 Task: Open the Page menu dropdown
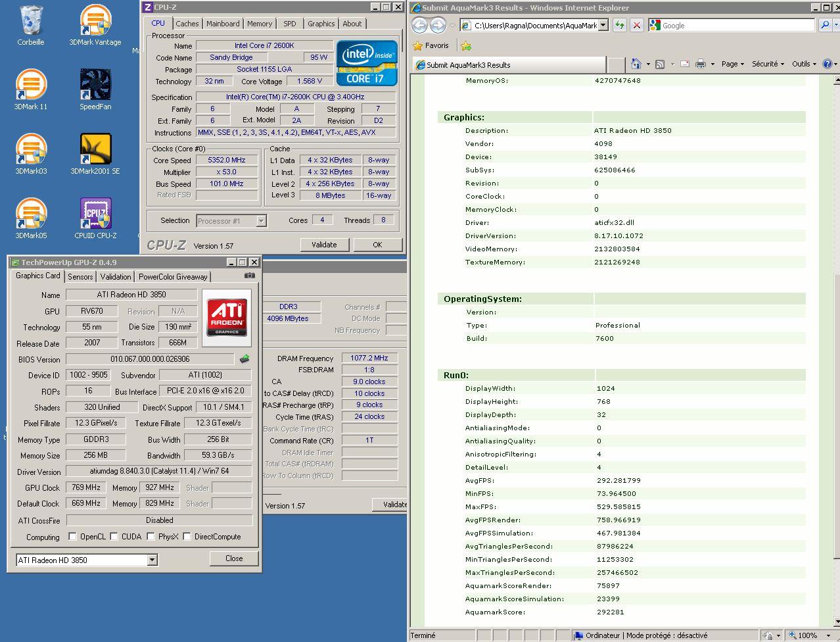[x=733, y=64]
